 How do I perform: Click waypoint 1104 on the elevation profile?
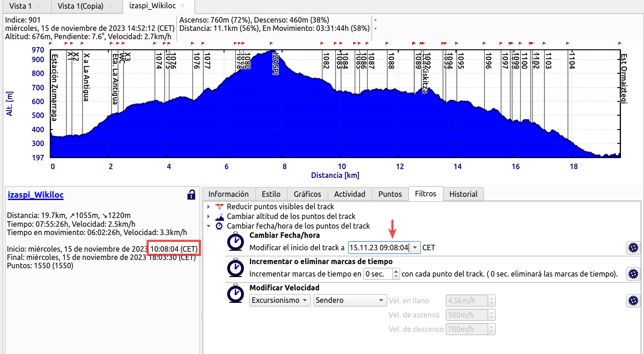pos(572,61)
